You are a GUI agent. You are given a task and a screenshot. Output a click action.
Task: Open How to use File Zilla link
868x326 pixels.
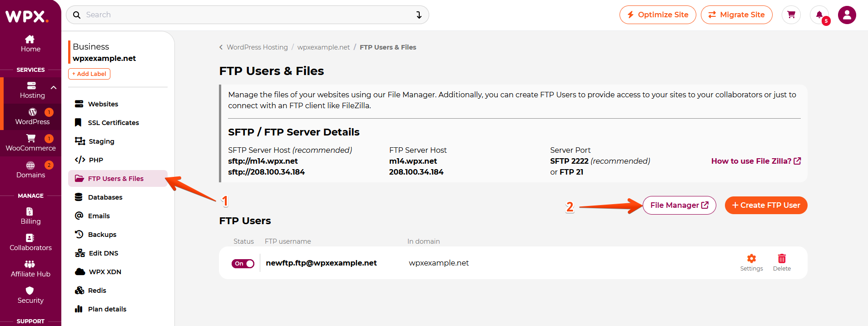(x=756, y=161)
